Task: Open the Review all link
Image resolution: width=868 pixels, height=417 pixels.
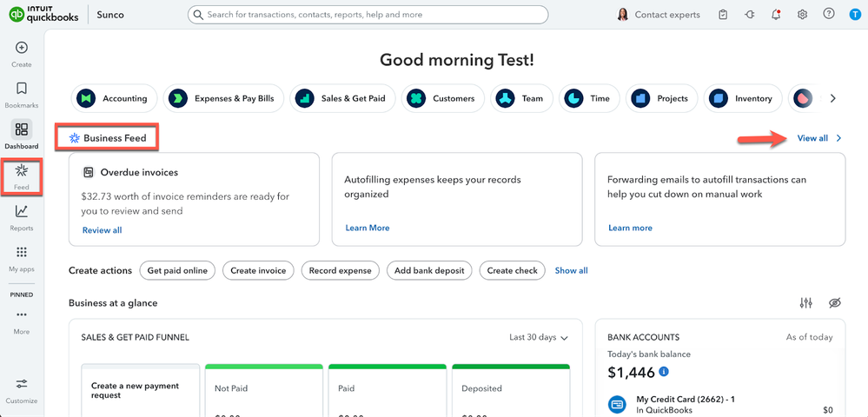Action: [102, 230]
